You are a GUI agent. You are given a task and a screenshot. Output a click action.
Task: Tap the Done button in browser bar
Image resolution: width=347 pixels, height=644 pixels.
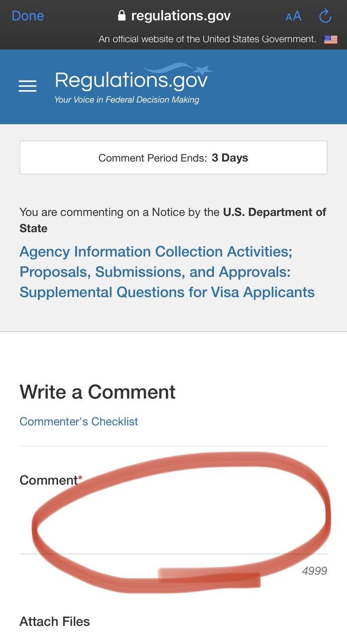[x=28, y=16]
